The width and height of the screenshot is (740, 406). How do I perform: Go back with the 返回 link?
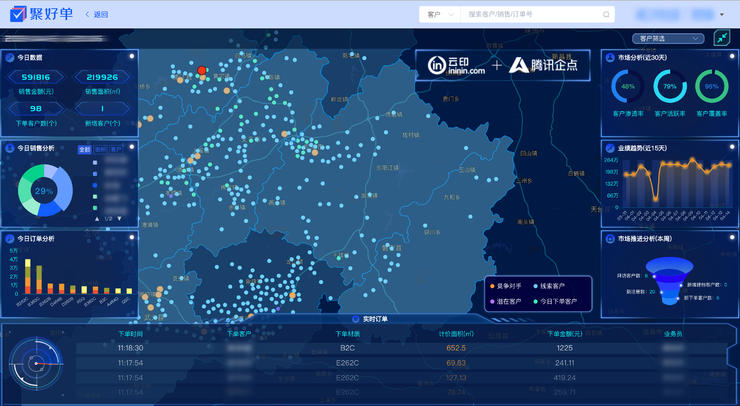coord(97,15)
